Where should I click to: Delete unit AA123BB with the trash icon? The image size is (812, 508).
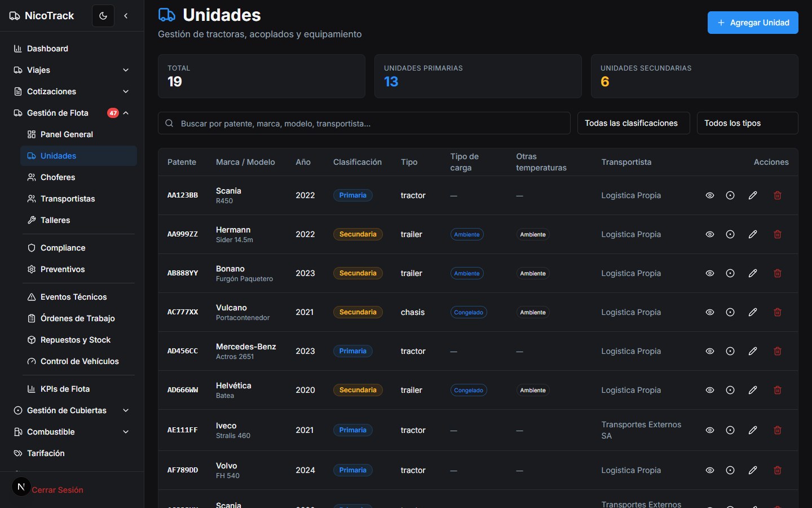[778, 195]
